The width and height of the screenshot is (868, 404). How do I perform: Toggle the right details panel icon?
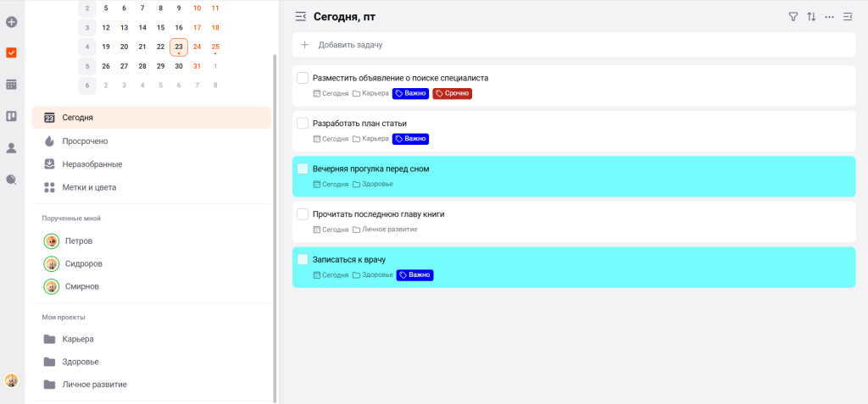point(848,16)
